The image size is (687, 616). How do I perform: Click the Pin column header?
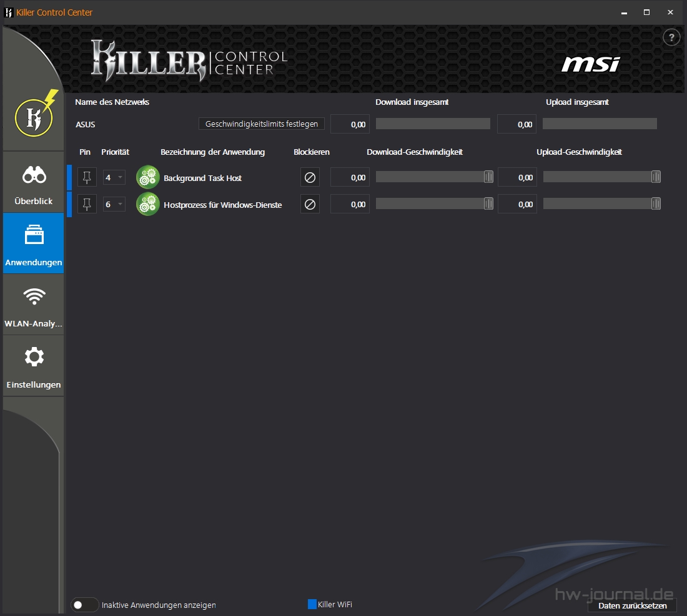coord(85,152)
